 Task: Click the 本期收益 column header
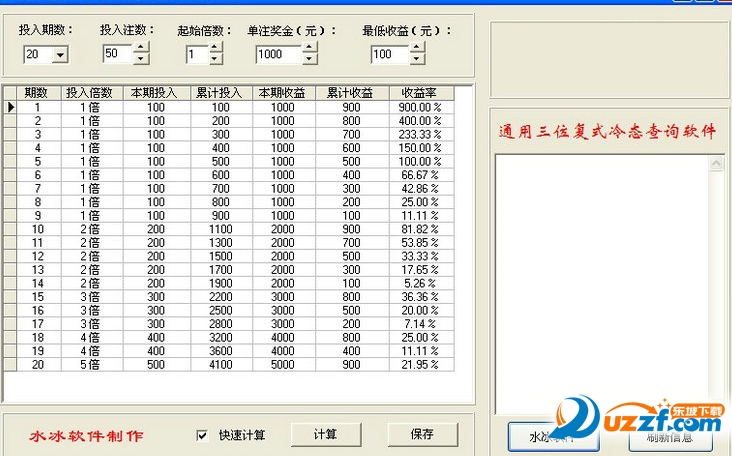(284, 93)
